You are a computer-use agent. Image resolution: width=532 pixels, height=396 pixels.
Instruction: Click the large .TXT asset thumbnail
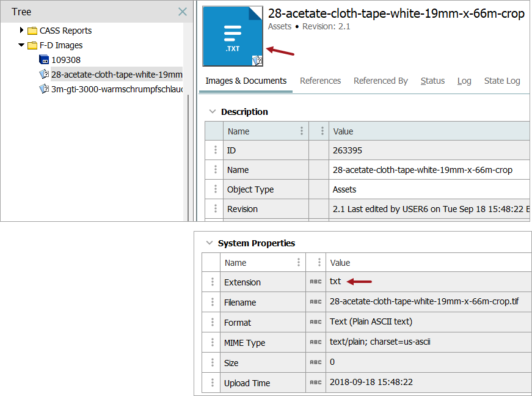tap(233, 36)
